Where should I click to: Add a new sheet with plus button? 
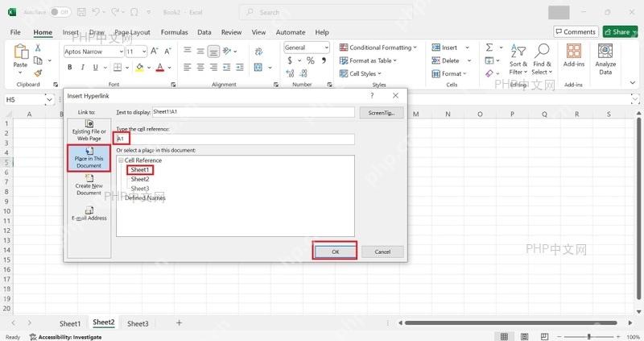click(x=179, y=323)
